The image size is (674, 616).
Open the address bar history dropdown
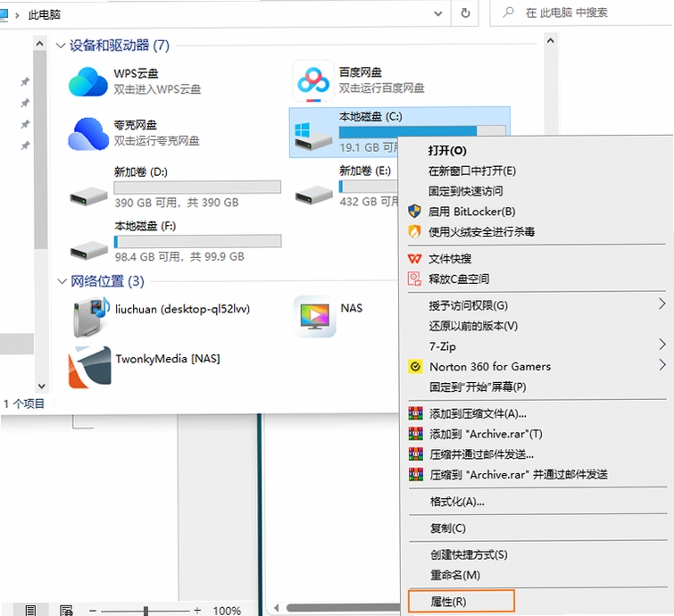tap(438, 13)
